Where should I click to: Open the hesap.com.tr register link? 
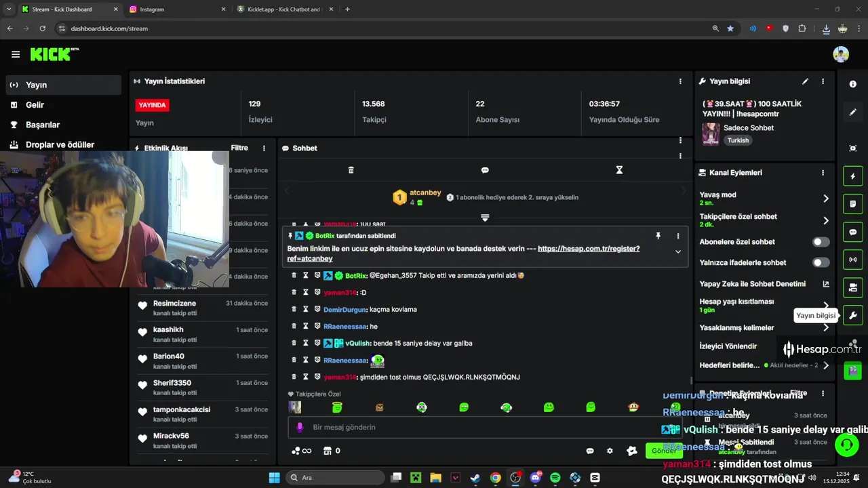pos(463,253)
